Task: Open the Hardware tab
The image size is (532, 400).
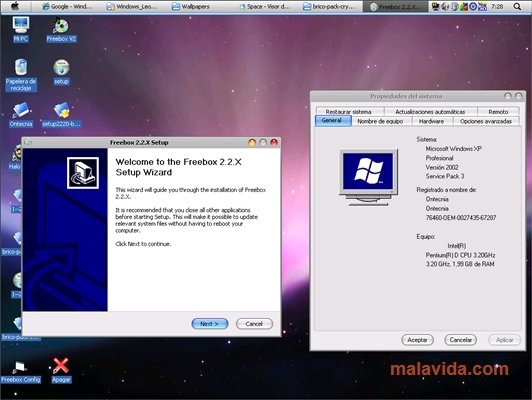Action: [431, 121]
